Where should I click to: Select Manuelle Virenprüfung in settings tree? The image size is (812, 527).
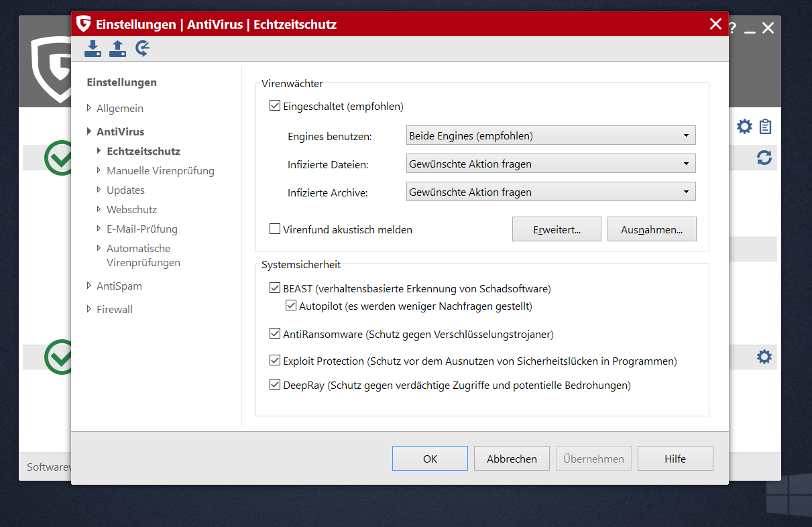[x=160, y=170]
